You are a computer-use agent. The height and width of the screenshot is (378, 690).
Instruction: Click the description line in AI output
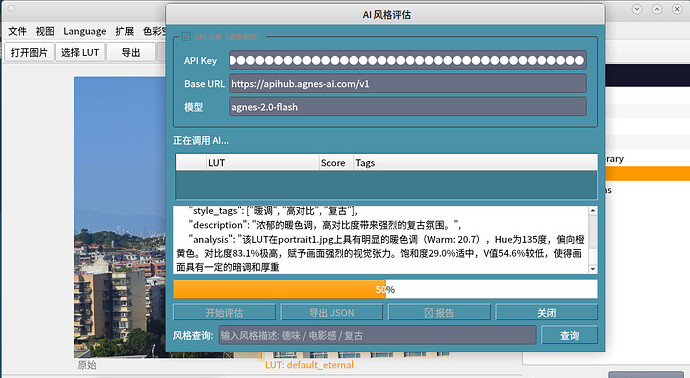coord(325,225)
